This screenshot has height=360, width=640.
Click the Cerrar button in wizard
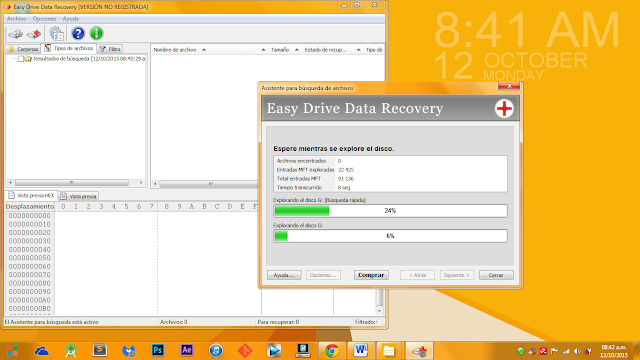point(496,275)
